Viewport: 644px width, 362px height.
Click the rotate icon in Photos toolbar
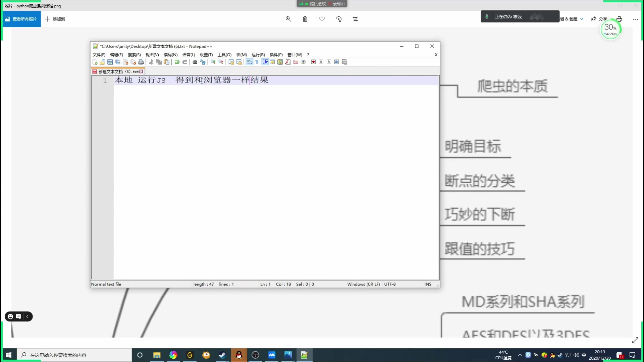[x=339, y=19]
